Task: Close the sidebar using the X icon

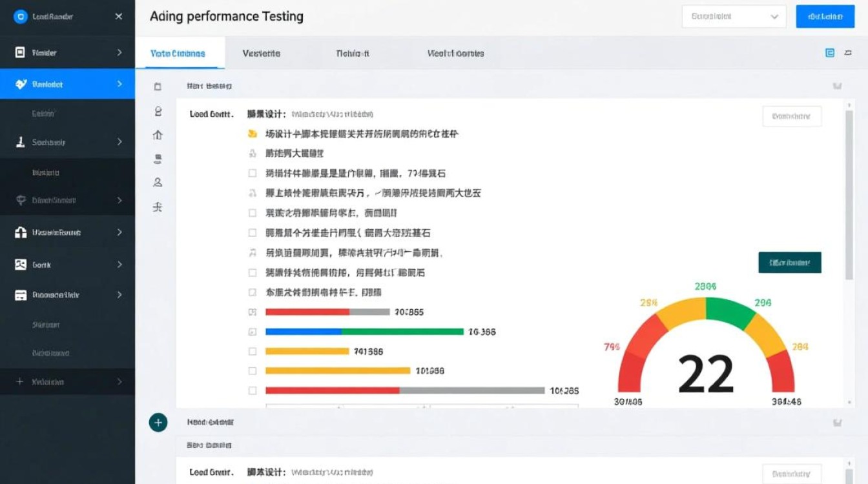Action: pos(119,17)
